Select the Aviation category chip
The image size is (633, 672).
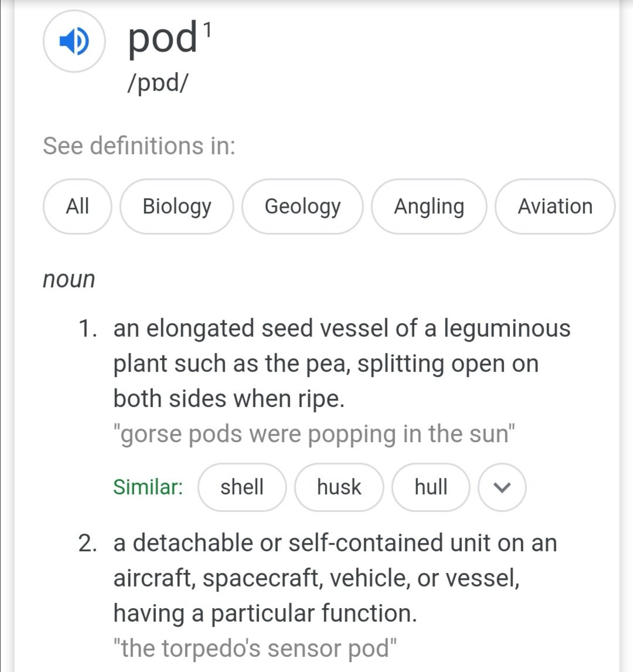(x=554, y=206)
